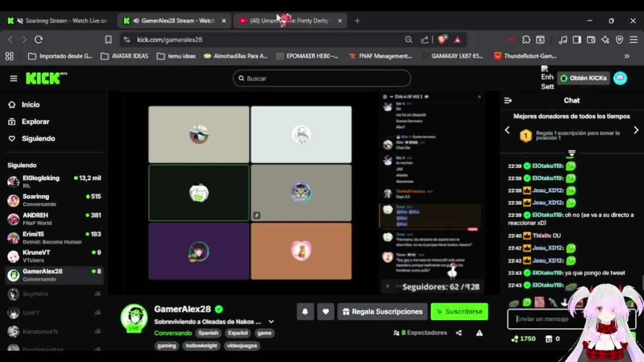This screenshot has width=644, height=362.
Task: Click the green Suscribirse button
Action: coord(459,312)
